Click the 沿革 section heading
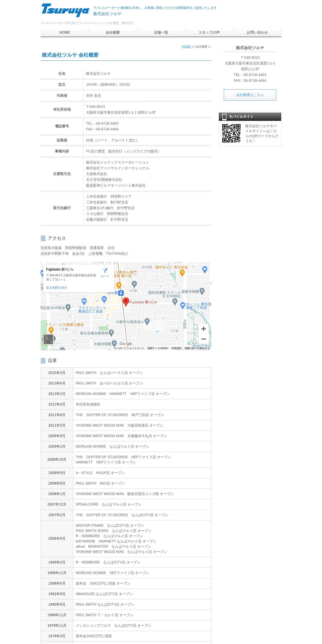This screenshot has width=322, height=644. [x=52, y=361]
